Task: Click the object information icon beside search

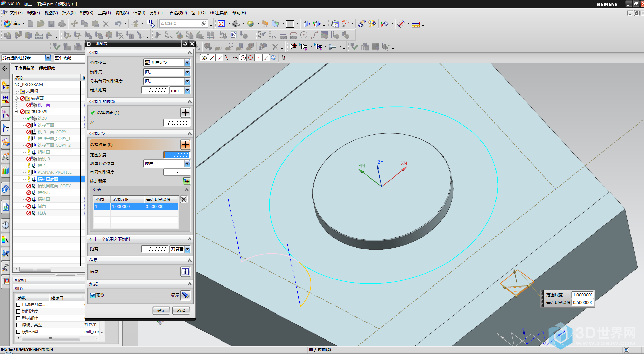Action: (151, 24)
